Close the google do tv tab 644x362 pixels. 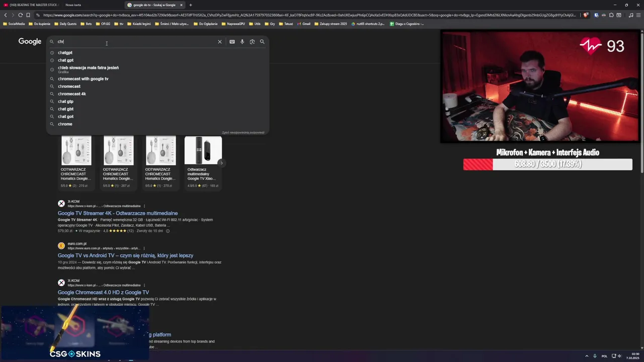coord(181,5)
